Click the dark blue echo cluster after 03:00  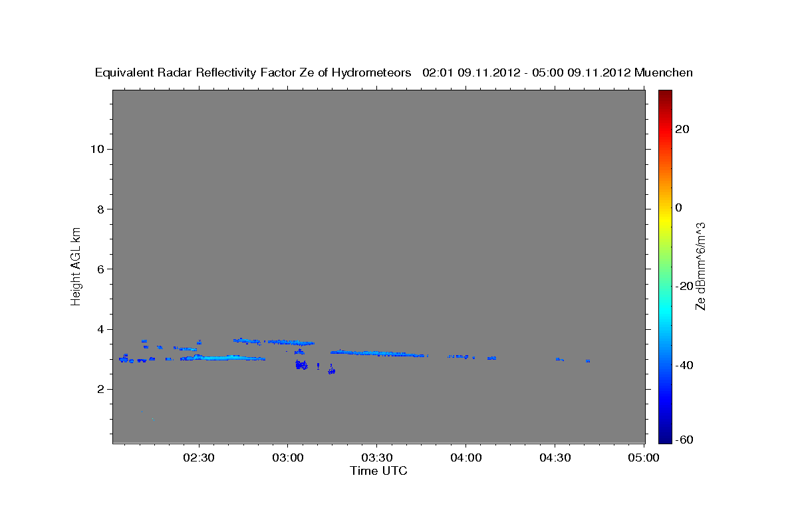(x=301, y=364)
